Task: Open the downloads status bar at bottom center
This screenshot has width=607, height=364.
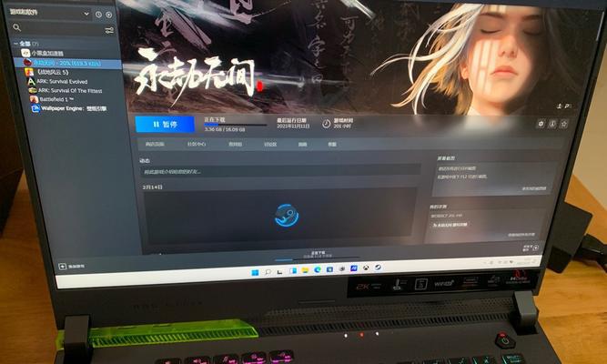Action: tap(318, 255)
